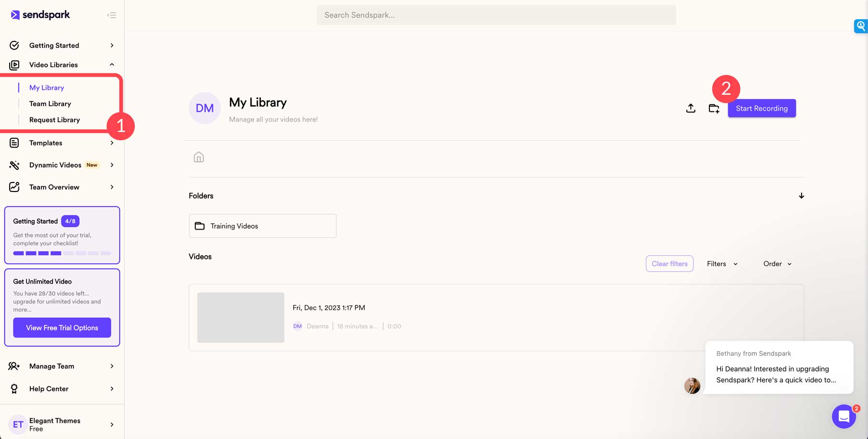Open the Intercom chat bubble icon
Screen dimensions: 868x439
(x=844, y=416)
